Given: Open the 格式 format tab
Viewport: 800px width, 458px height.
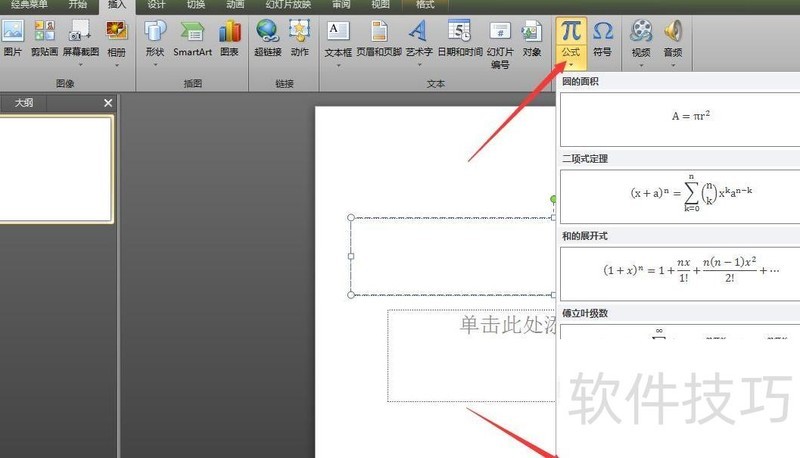Looking at the screenshot, I should tap(425, 5).
